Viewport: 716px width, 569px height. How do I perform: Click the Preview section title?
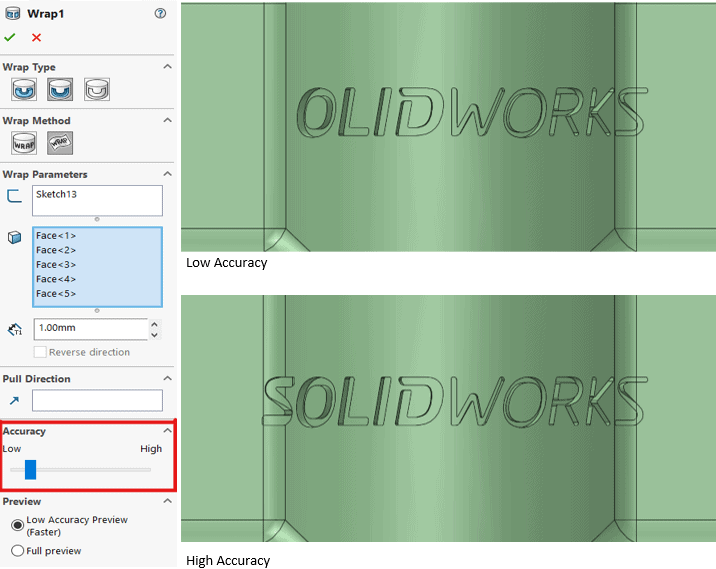click(21, 501)
